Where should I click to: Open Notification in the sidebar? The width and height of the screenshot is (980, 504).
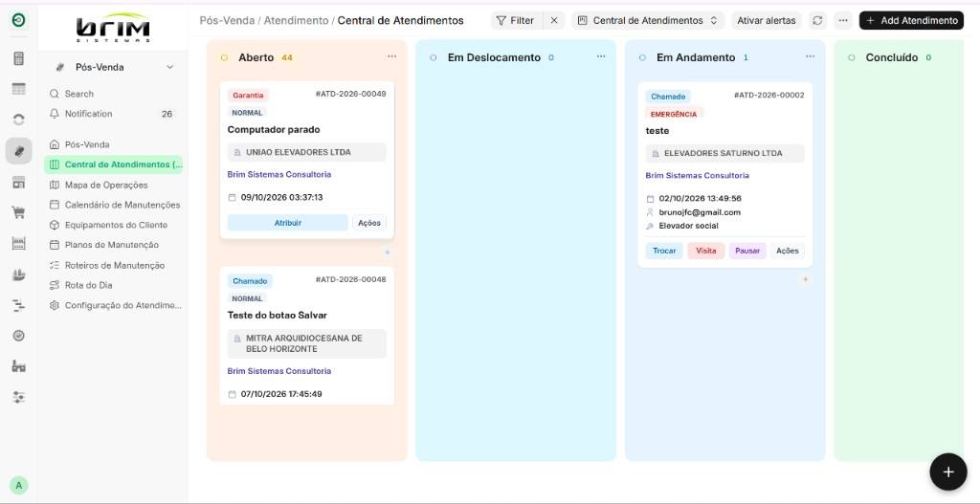(113, 114)
